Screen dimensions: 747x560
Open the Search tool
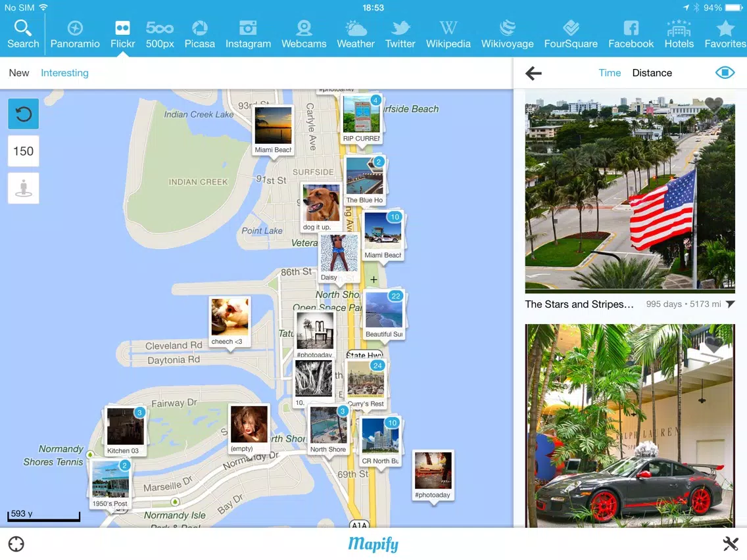click(23, 34)
